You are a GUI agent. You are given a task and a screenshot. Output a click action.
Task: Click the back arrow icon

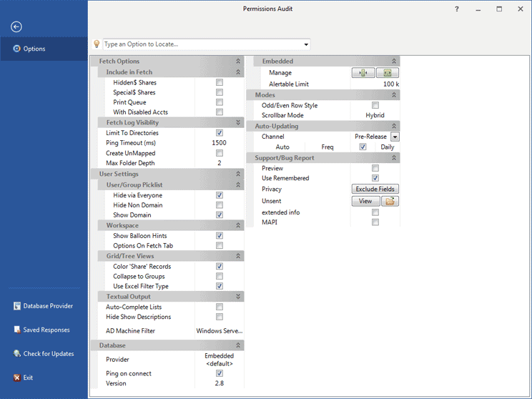[x=16, y=26]
